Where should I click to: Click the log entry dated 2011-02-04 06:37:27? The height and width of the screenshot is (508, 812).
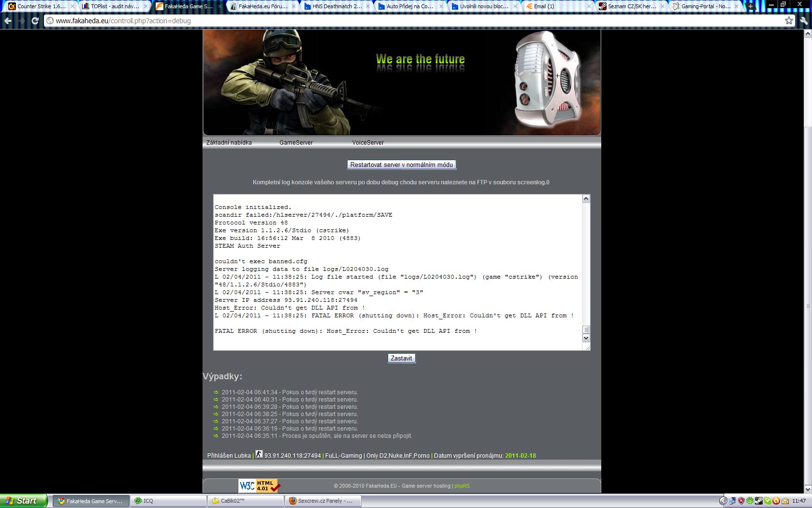click(290, 421)
